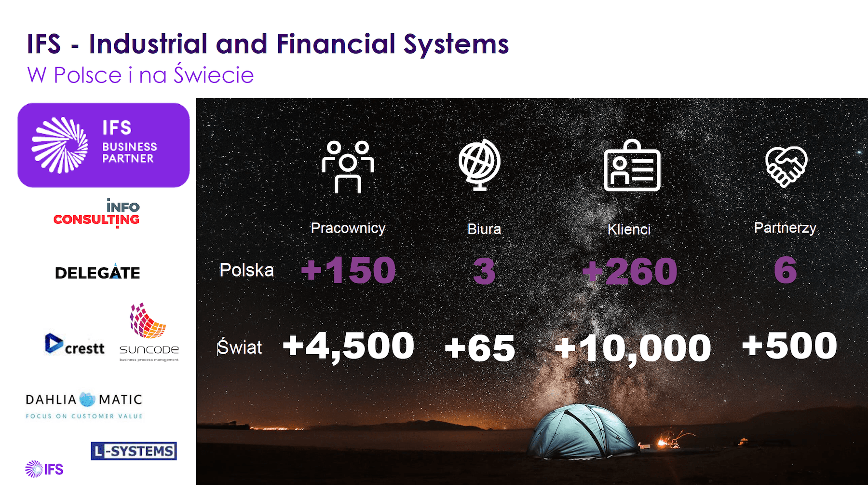
Task: Click the ID badge icon above Klienci
Action: 632,166
